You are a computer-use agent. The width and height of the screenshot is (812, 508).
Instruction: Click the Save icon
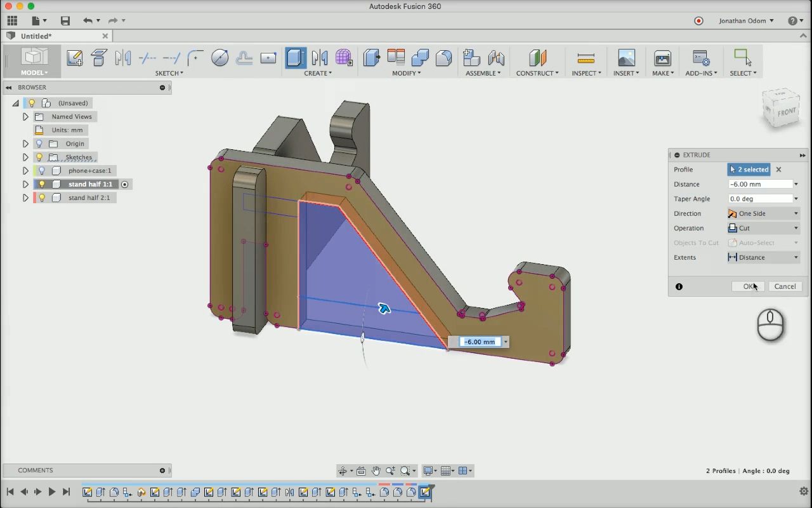coord(65,21)
